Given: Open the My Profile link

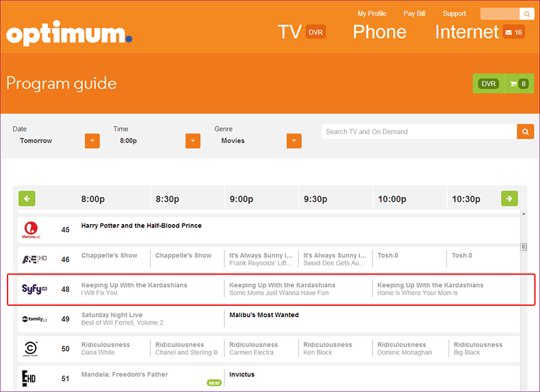Looking at the screenshot, I should pos(372,14).
